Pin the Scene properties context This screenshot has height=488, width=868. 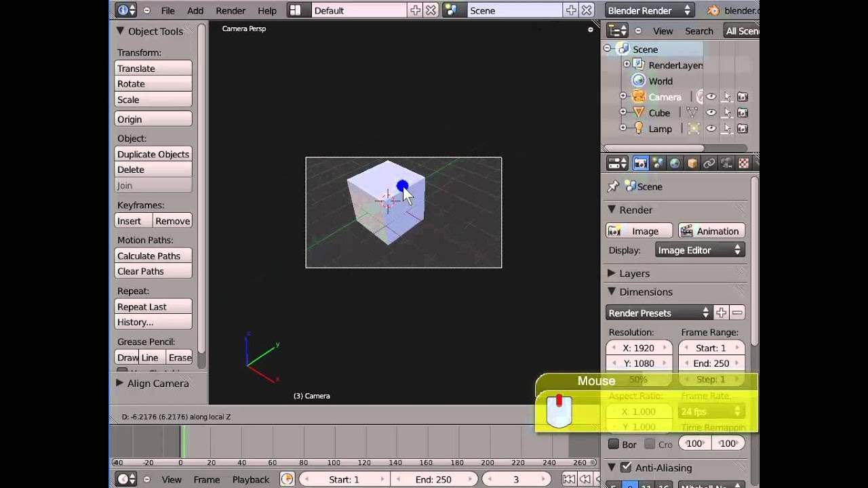coord(613,186)
